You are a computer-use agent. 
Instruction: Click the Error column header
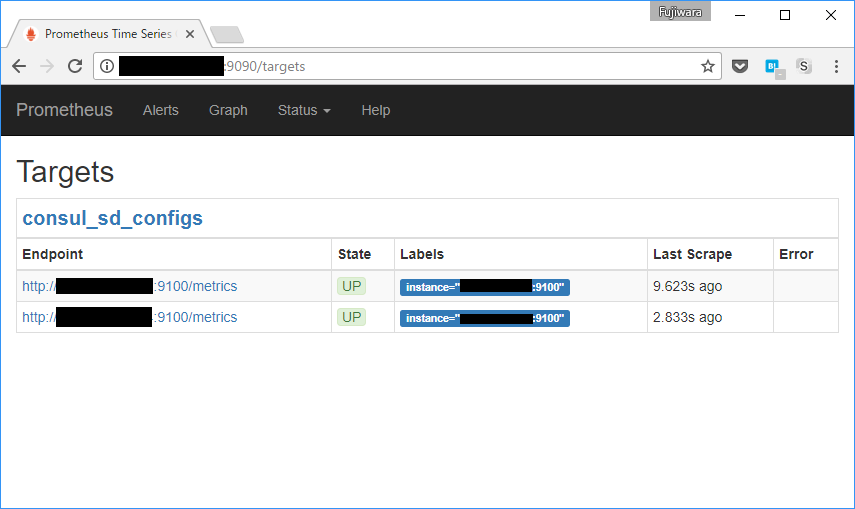[x=796, y=254]
